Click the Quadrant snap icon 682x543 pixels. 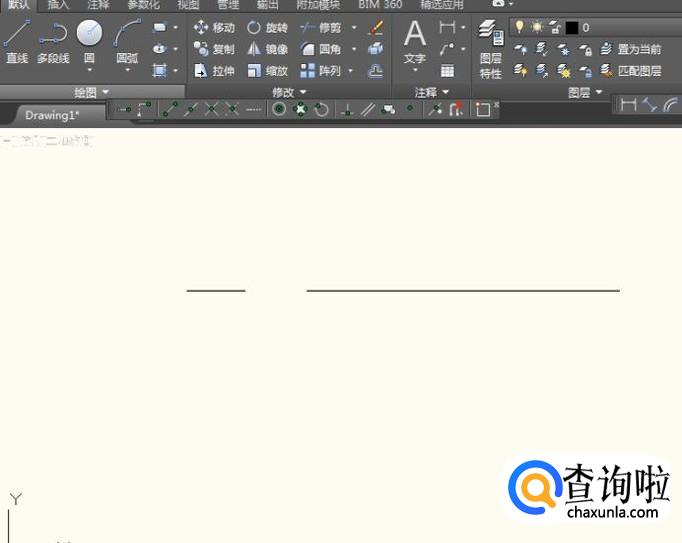pos(300,109)
